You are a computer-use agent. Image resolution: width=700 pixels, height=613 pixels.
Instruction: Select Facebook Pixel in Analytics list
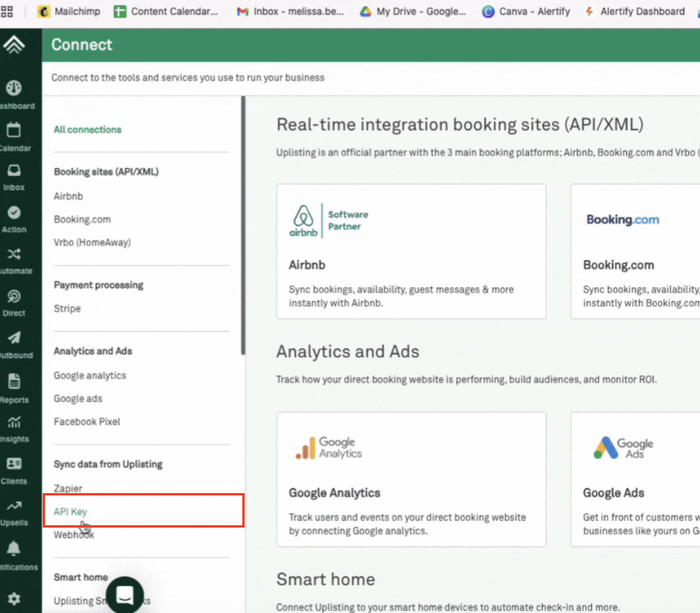tap(87, 422)
